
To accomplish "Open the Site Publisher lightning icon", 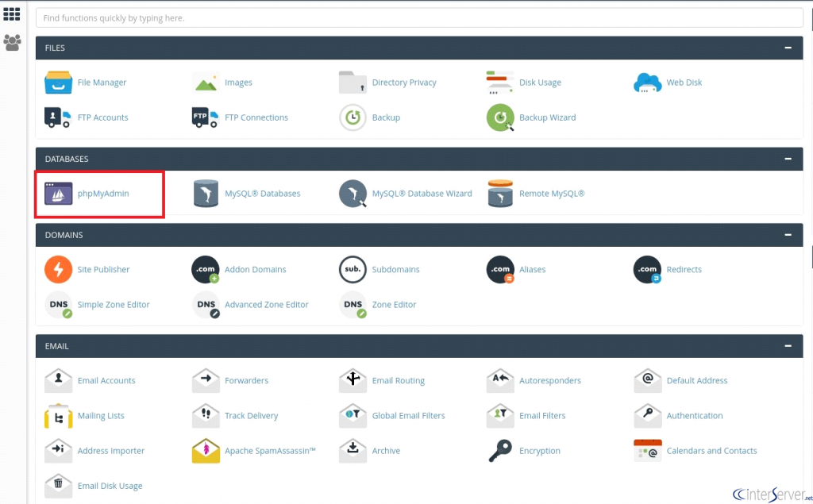I will (x=58, y=270).
